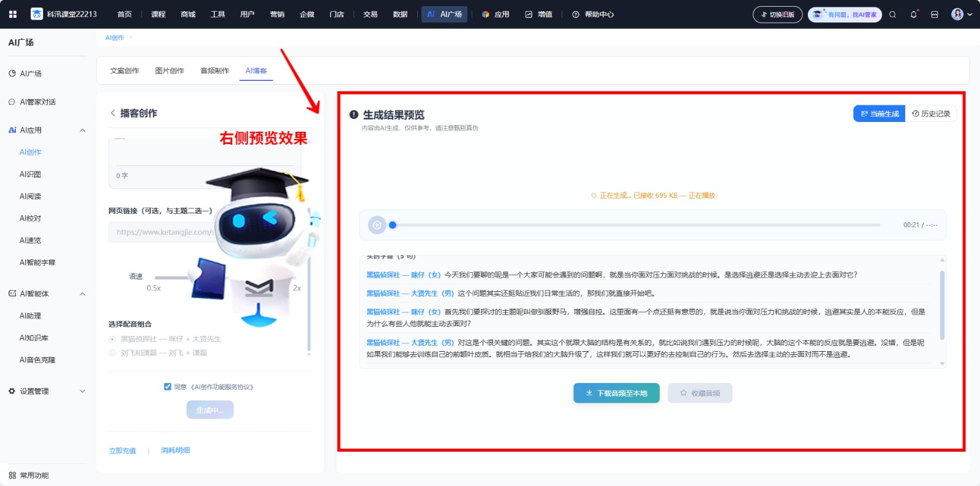Open the dropdown arrow beside the avatar
980x486 pixels.
(x=970, y=15)
